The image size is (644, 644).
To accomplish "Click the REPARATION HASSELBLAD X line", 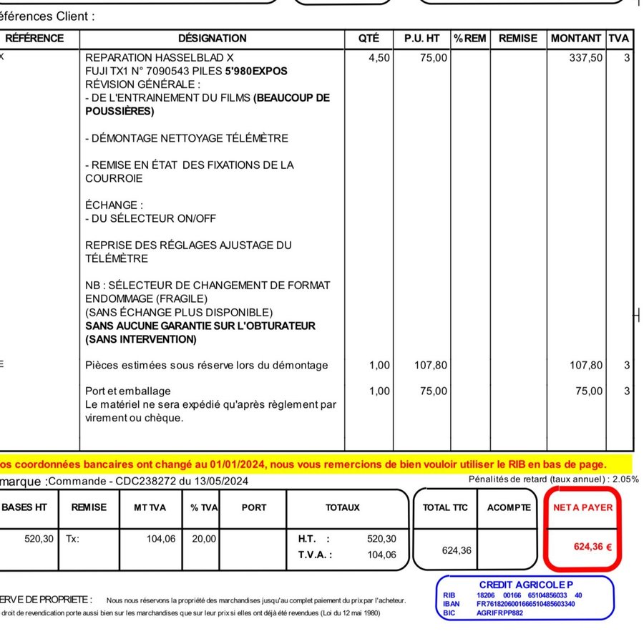I will [x=159, y=57].
